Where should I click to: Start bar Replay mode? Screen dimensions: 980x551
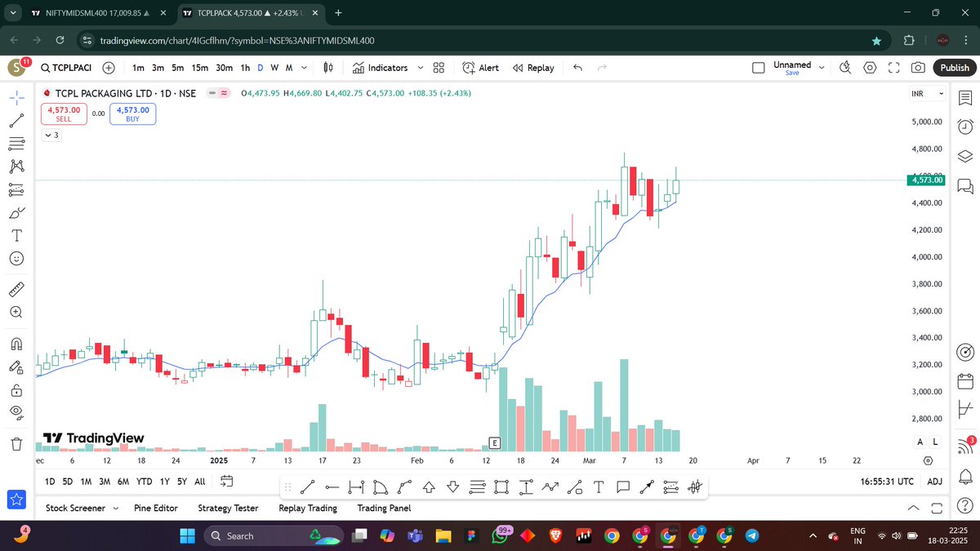coord(532,68)
